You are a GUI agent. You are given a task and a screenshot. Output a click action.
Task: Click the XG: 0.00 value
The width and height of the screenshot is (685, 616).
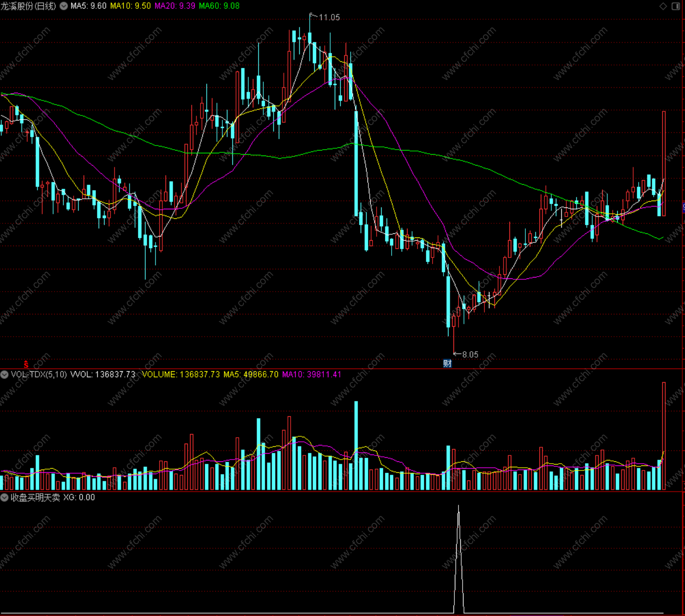click(79, 497)
